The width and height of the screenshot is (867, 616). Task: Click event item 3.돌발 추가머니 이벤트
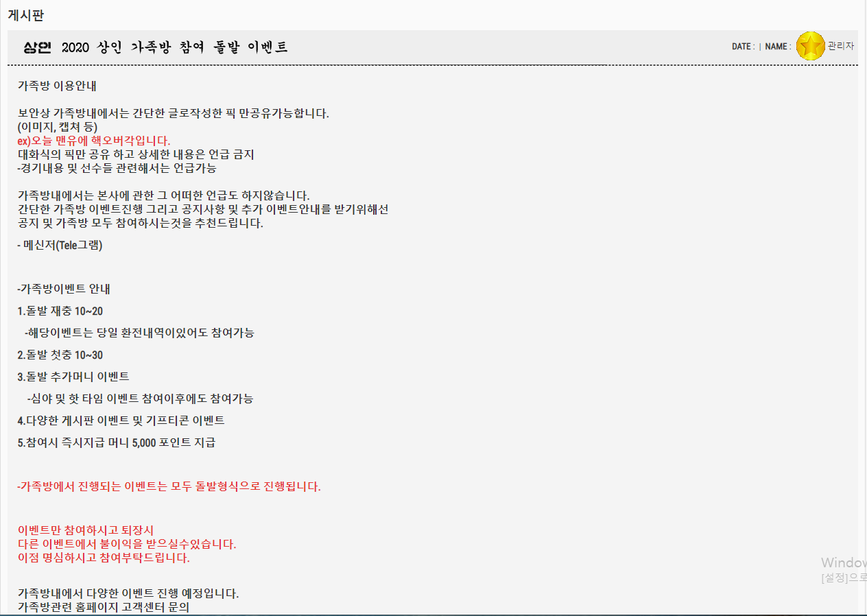click(73, 377)
